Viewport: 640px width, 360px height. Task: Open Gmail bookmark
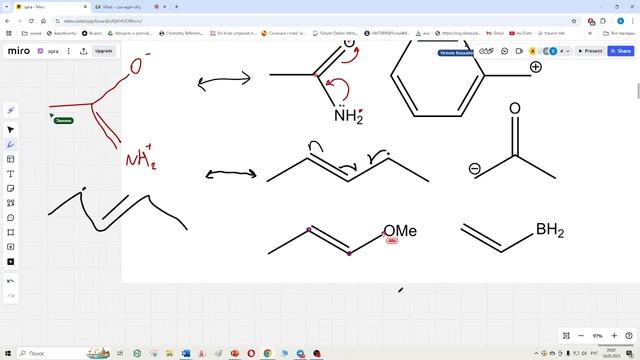coord(495,33)
